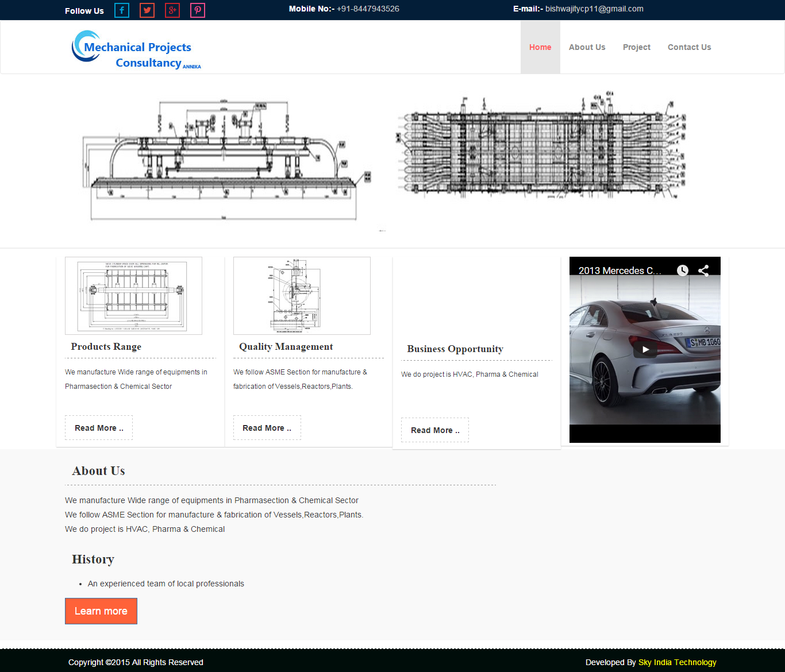The height and width of the screenshot is (672, 785).
Task: Open the Google Plus social icon
Action: tap(172, 10)
